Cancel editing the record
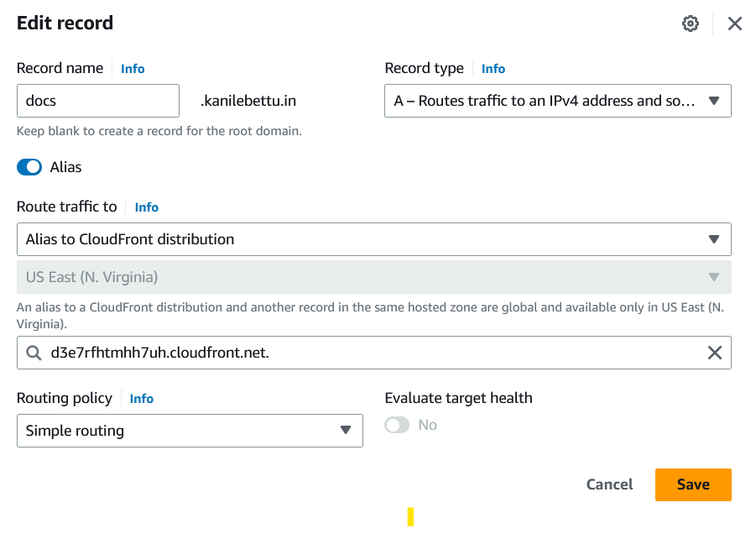Viewport: 756px width, 539px height. coord(609,484)
